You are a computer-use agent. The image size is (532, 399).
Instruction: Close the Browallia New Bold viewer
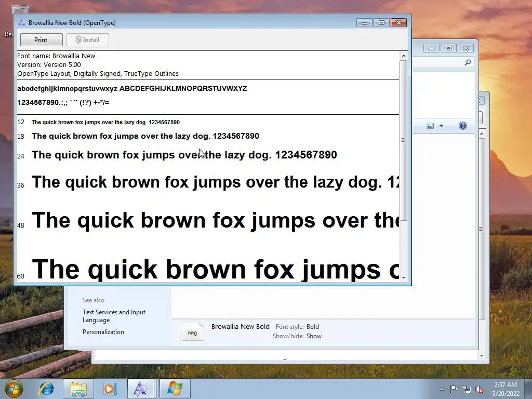398,23
